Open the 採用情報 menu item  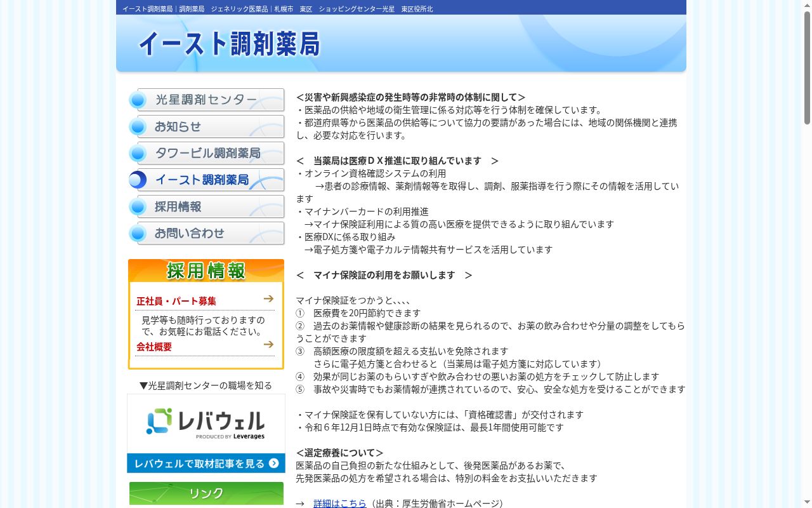pyautogui.click(x=206, y=206)
